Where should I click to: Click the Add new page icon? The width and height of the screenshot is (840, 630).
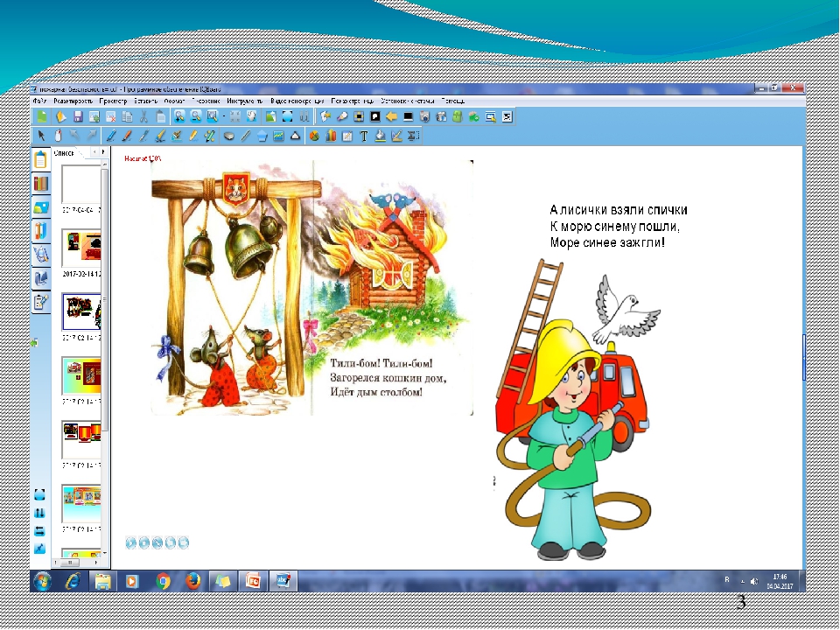(x=94, y=116)
